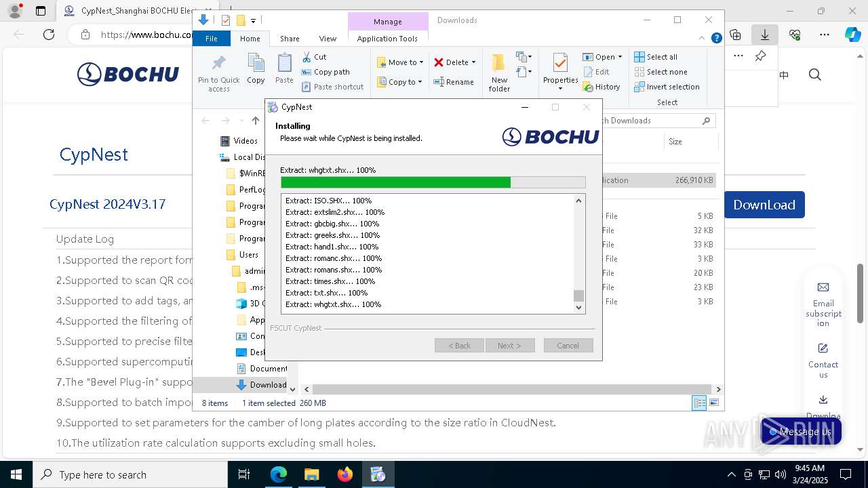Click installer log scrollbar up arrow
The image size is (868, 488).
[x=578, y=201]
